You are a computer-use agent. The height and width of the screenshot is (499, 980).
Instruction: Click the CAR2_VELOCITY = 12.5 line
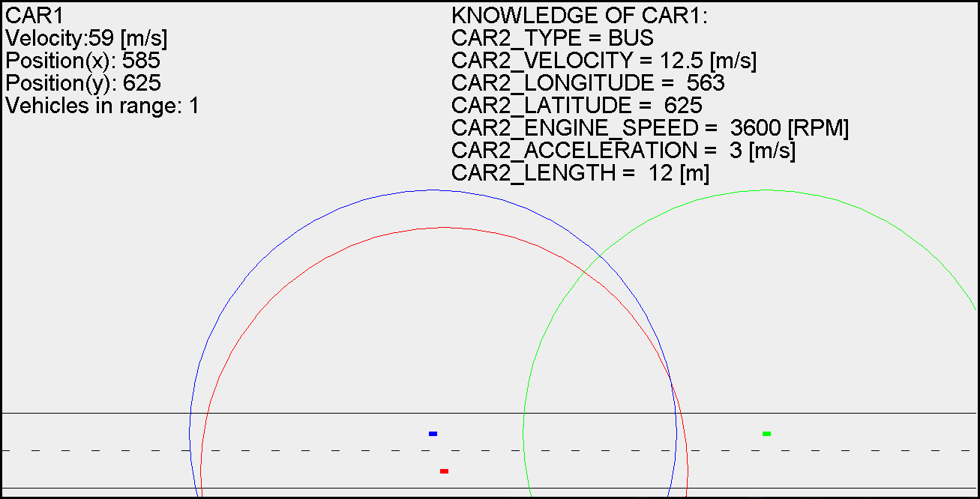click(604, 61)
